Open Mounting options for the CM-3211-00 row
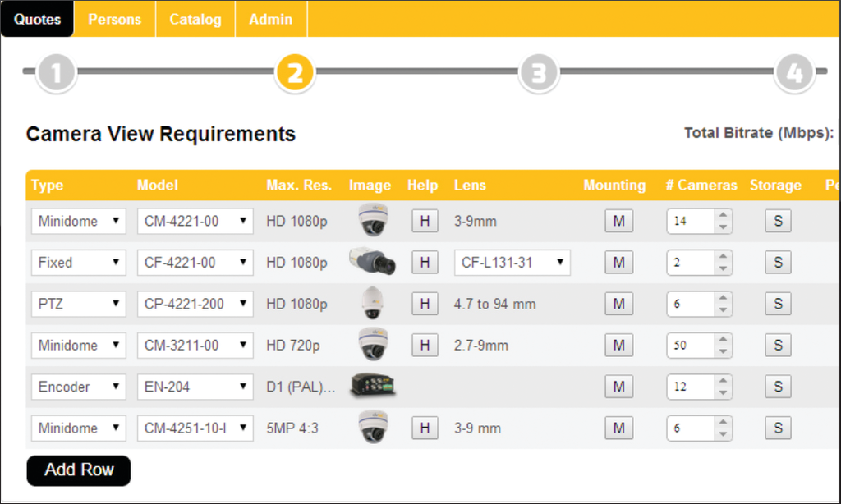The image size is (841, 504). point(618,345)
